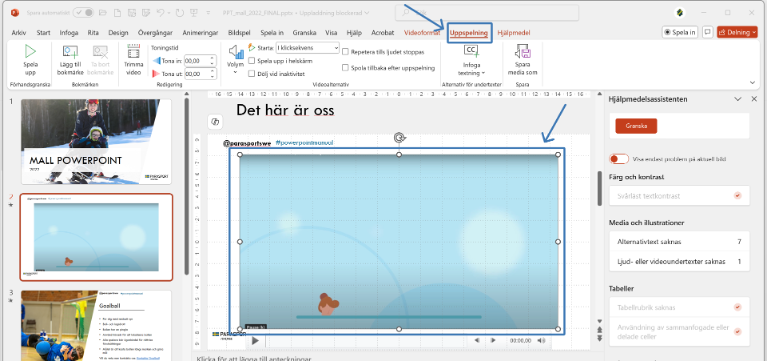This screenshot has height=362, width=768.
Task: Step backward in video playback bar
Action: (477, 340)
